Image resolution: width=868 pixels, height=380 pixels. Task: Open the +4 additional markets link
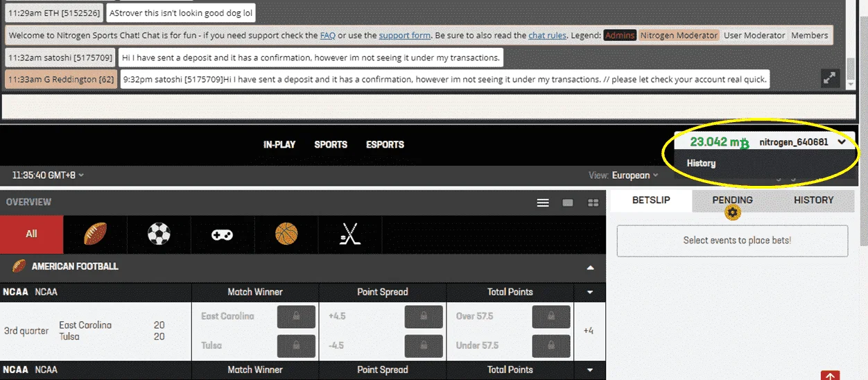click(x=589, y=331)
